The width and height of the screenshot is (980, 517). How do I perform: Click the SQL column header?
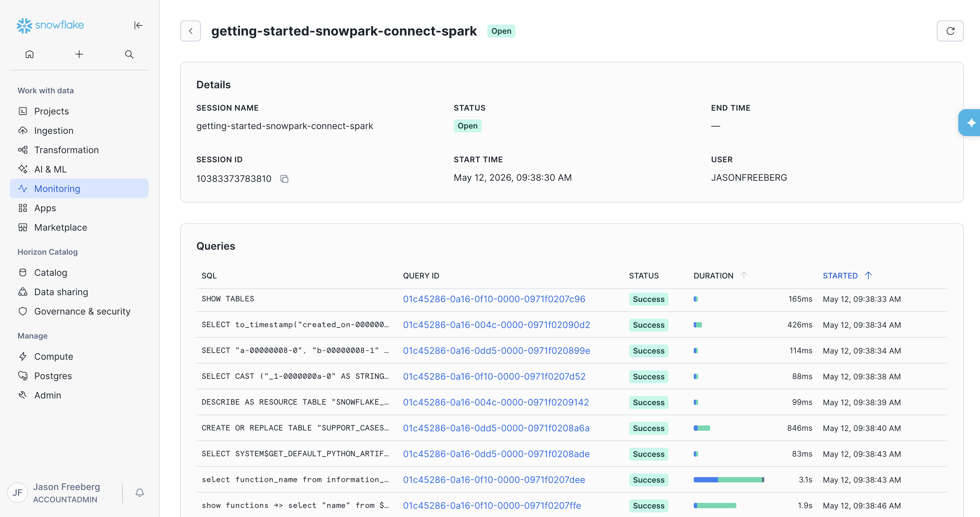point(209,276)
